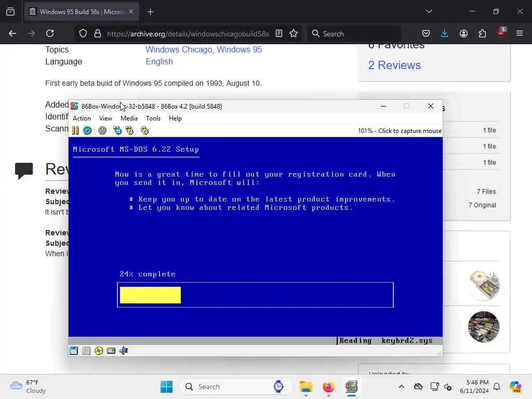This screenshot has height=399, width=532.
Task: Open the list all tabs dropdown
Action: point(429,11)
